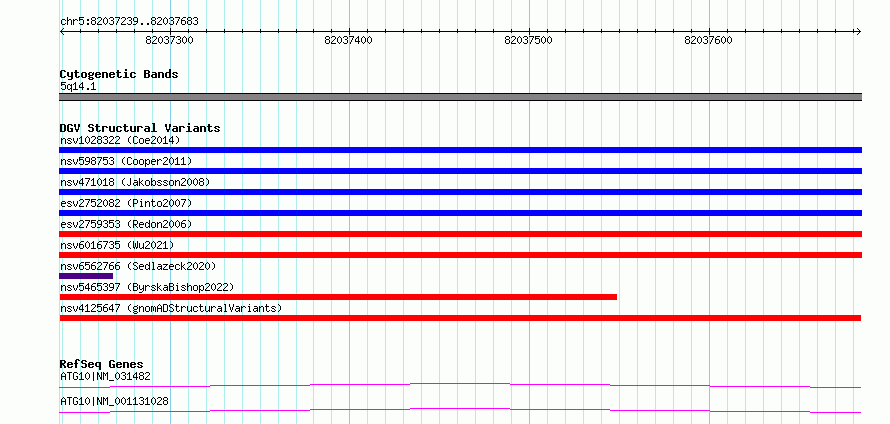Open variant label nsv6562766 (Sedlazeck2020)
The image size is (890, 424).
click(138, 266)
